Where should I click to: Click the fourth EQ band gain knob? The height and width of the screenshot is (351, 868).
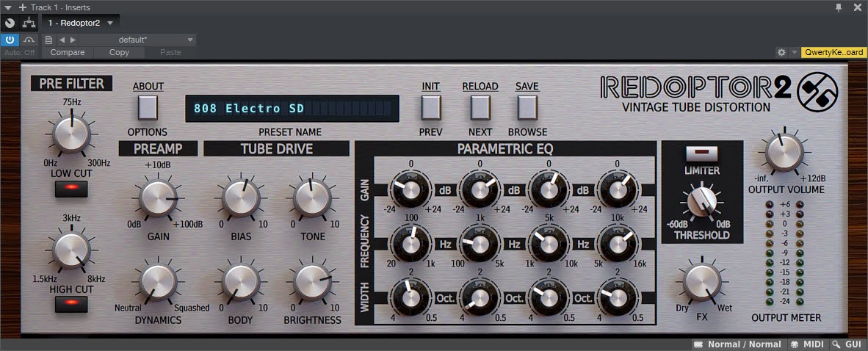click(618, 189)
